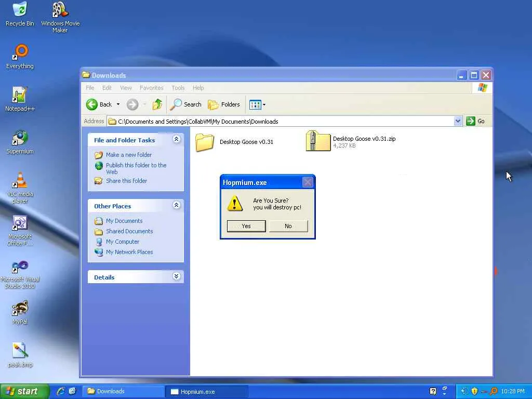Select the Desktop Goose v0.31.zip archive
Viewport: 532px width, 399px height.
(351, 141)
